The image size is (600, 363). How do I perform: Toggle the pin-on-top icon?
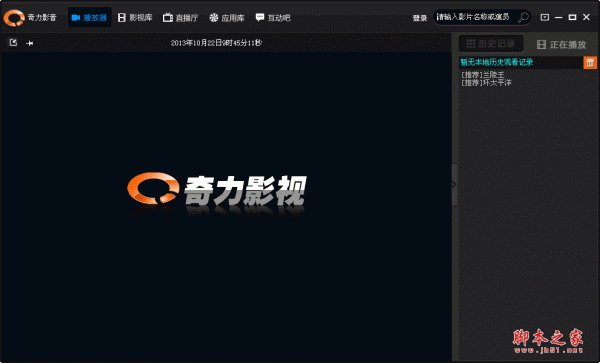coord(29,43)
